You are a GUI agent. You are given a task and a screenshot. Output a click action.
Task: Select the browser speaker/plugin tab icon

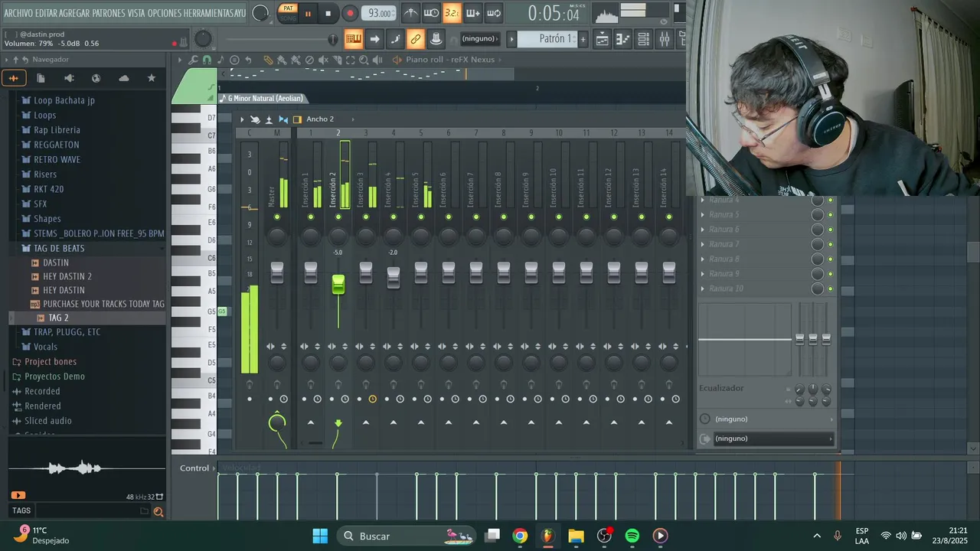point(69,78)
